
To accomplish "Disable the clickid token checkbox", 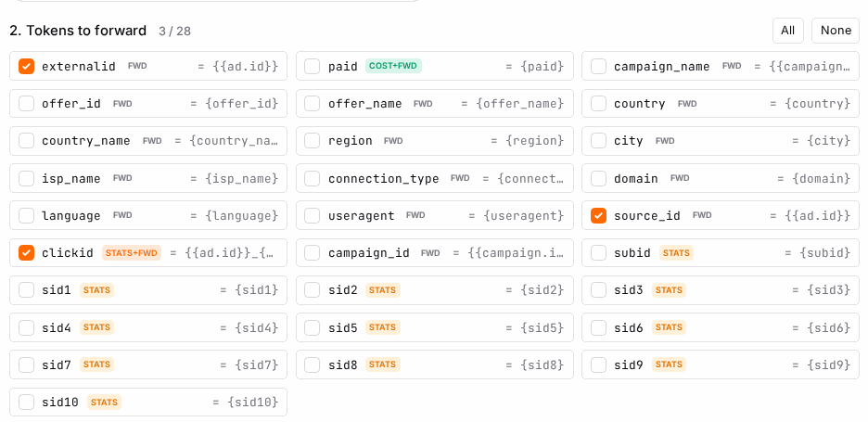I will tap(27, 253).
